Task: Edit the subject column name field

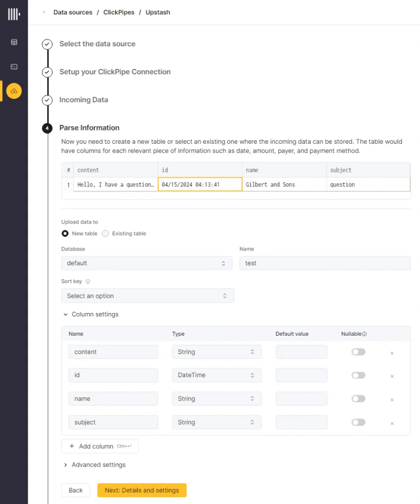Action: (x=113, y=422)
